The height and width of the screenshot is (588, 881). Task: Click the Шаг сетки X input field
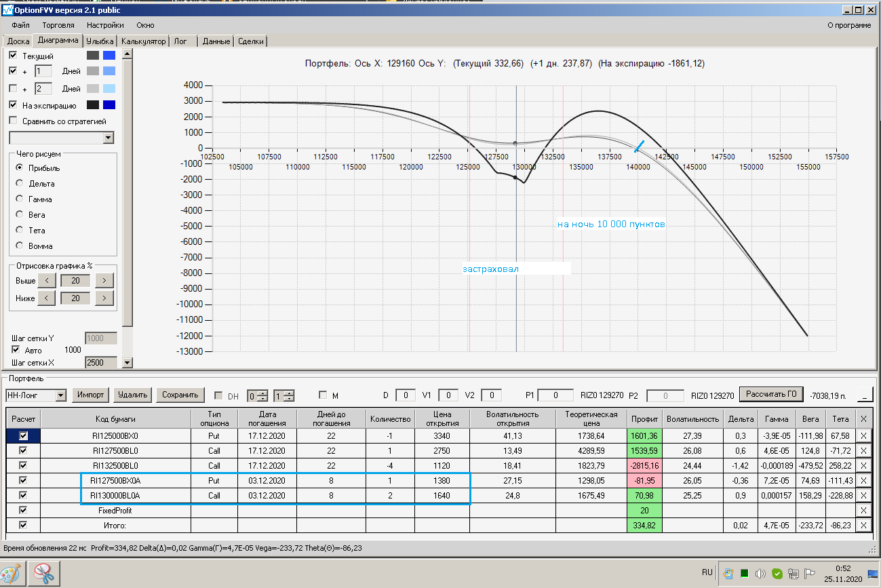coord(100,363)
